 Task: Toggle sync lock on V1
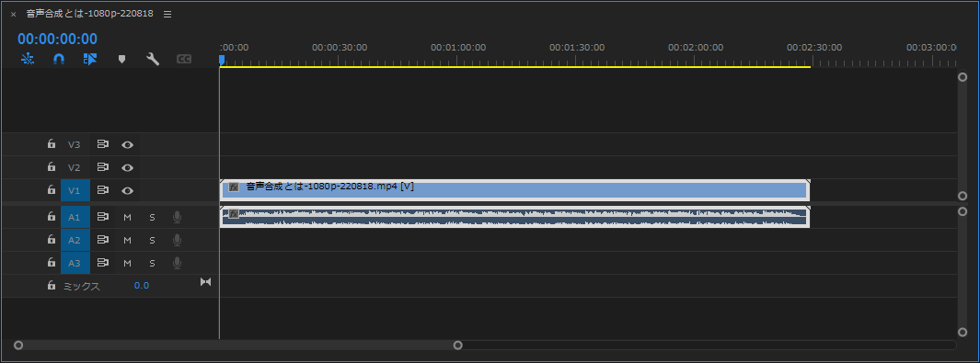102,190
